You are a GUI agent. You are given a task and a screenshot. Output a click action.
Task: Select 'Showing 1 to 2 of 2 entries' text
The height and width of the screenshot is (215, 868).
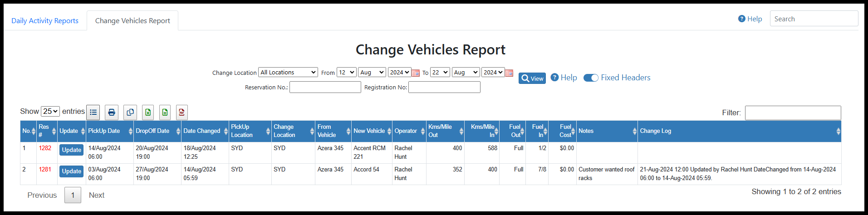point(796,191)
